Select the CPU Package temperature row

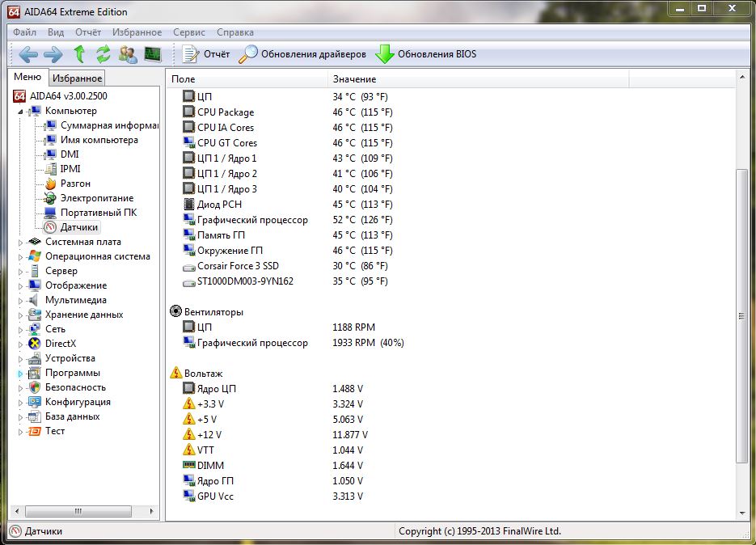coord(287,112)
